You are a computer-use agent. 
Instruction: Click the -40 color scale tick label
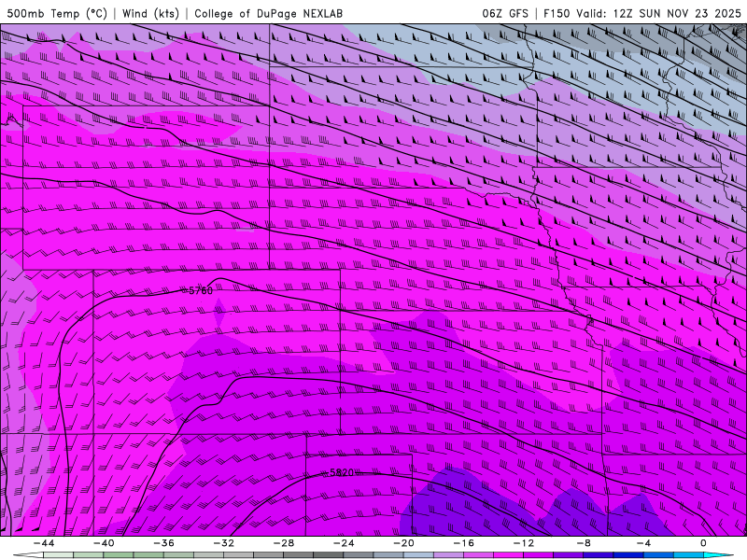click(104, 543)
